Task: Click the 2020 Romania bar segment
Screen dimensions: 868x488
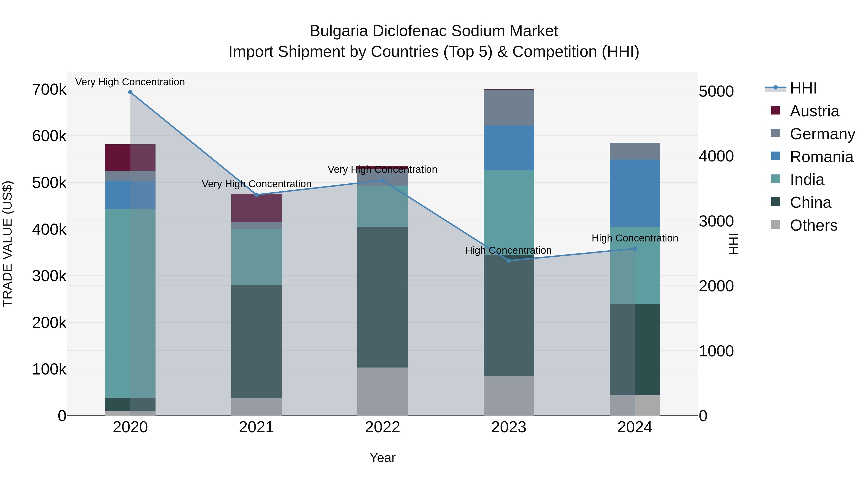Action: click(130, 195)
